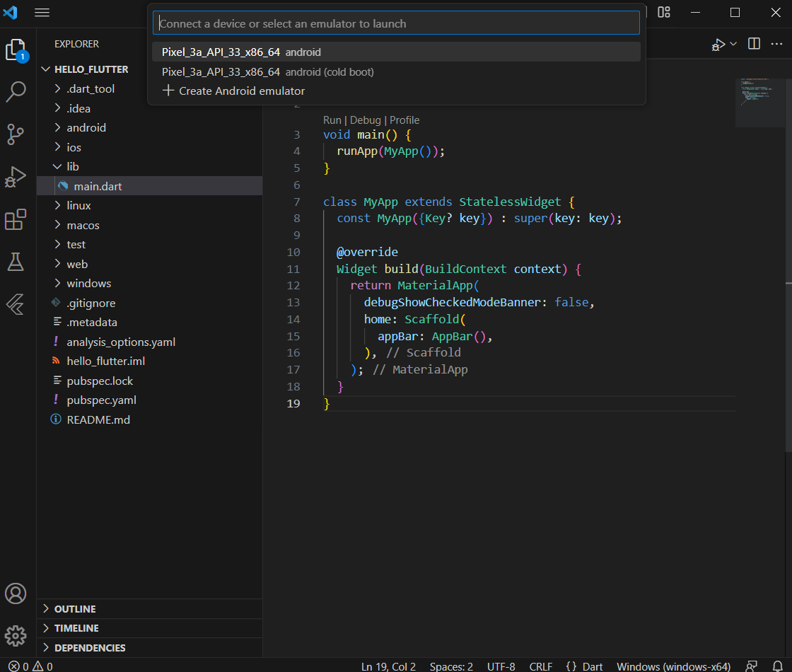Viewport: 792px width, 672px height.
Task: Click UTF-8 encoding in status bar
Action: [501, 666]
